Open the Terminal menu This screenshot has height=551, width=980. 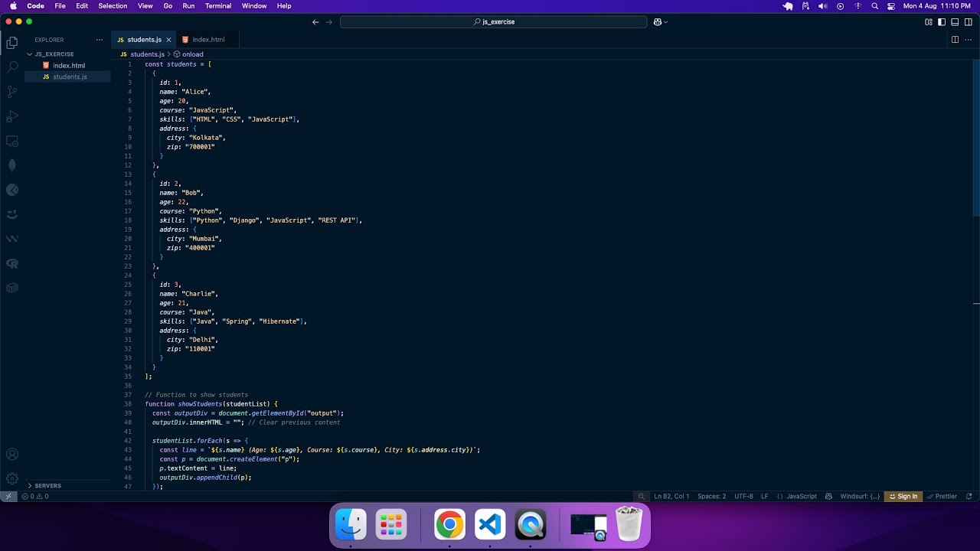tap(218, 6)
